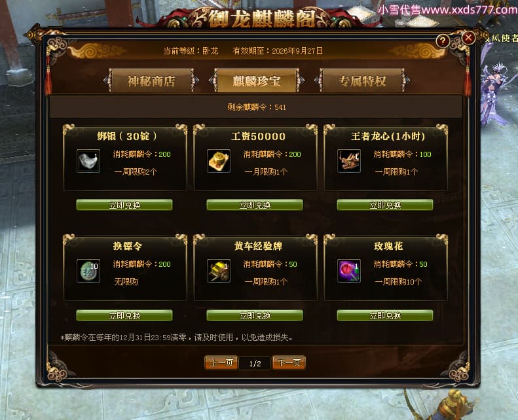518x420 pixels.
Task: Switch to the 神秘商店 tab
Action: [x=151, y=81]
